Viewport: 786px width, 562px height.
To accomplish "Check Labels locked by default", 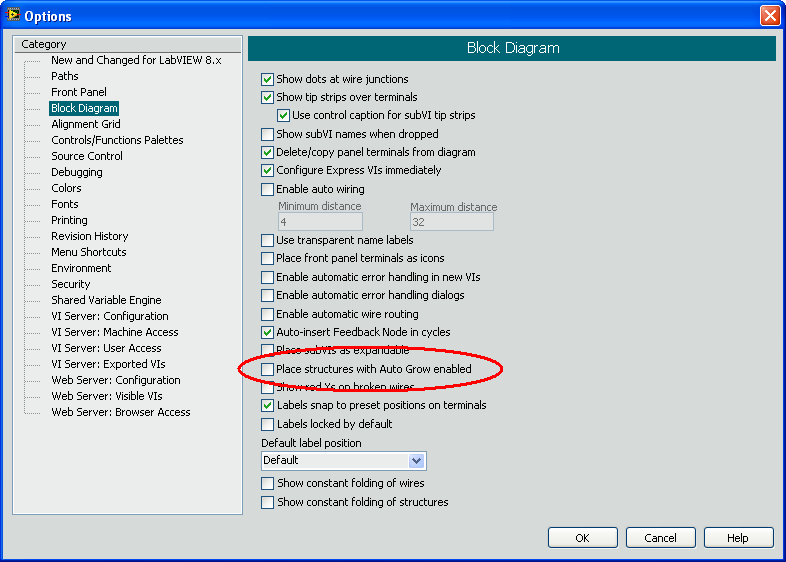I will pos(267,424).
